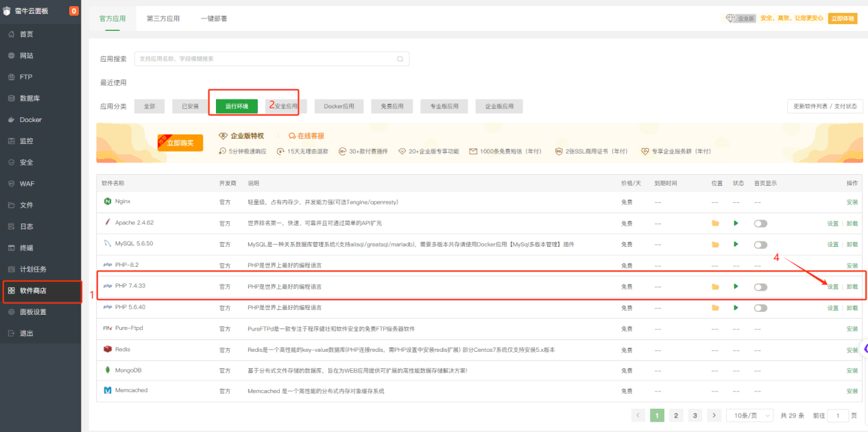Image resolution: width=868 pixels, height=432 pixels.
Task: Click 安装 for PHP-8.2
Action: point(852,265)
